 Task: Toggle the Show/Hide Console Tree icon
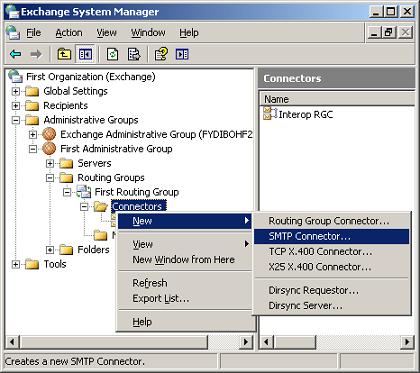[x=85, y=54]
